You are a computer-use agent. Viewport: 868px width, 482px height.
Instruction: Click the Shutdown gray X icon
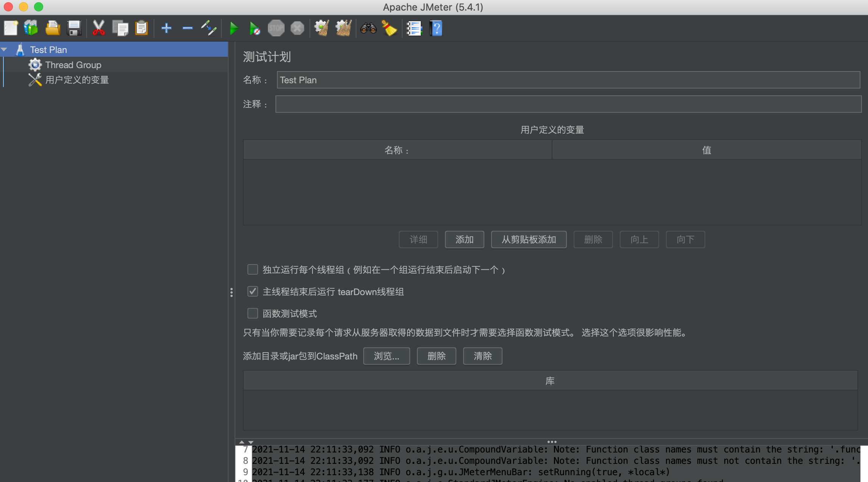tap(297, 28)
